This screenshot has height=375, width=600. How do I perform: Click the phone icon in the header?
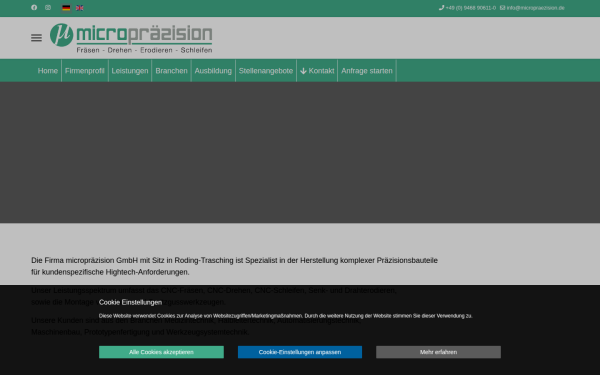[441, 8]
